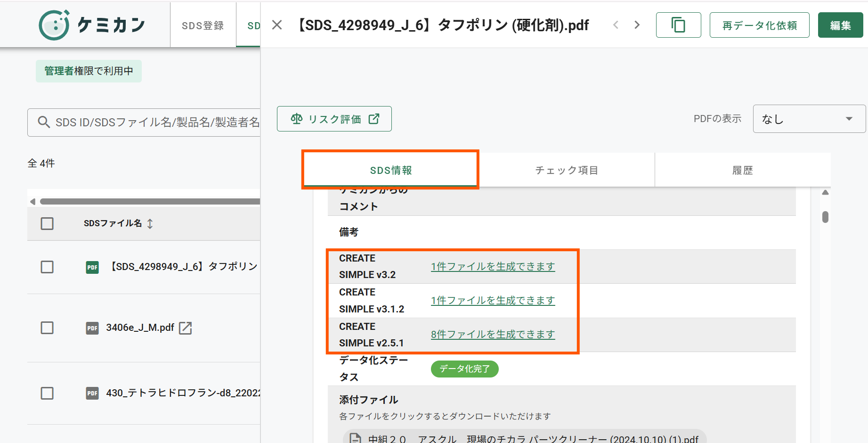
Task: Go to next SDS with right chevron
Action: click(637, 25)
